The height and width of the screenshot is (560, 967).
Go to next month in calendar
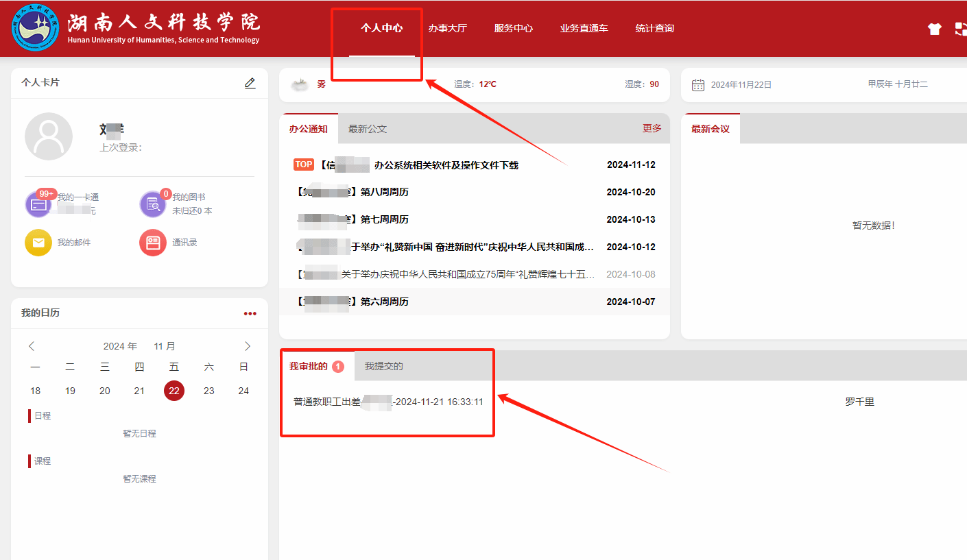pos(248,346)
